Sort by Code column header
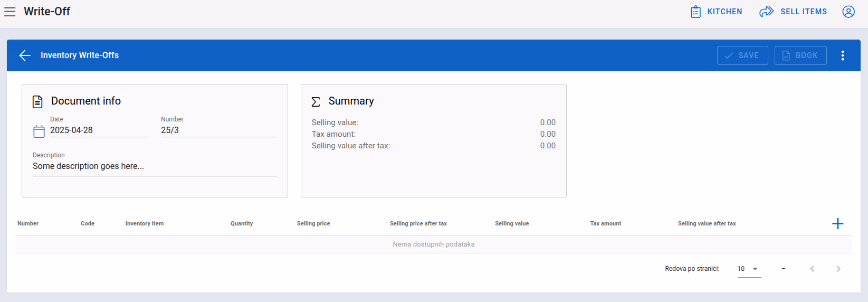The height and width of the screenshot is (302, 868). click(88, 224)
